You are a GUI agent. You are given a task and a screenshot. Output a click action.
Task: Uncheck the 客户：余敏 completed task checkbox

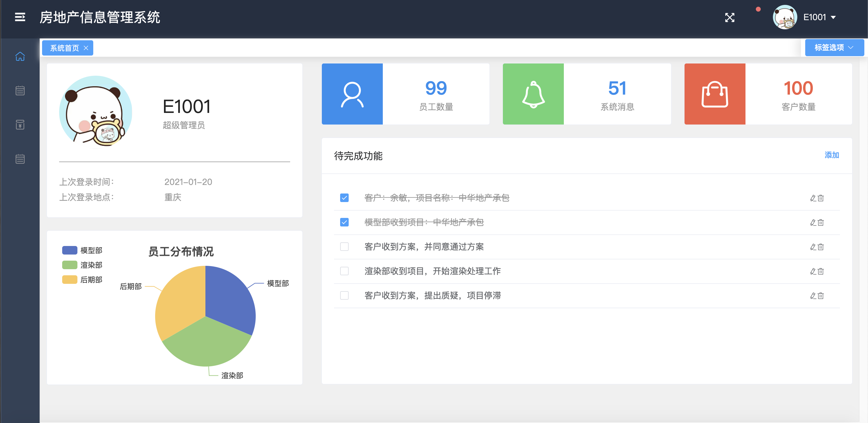click(x=344, y=198)
